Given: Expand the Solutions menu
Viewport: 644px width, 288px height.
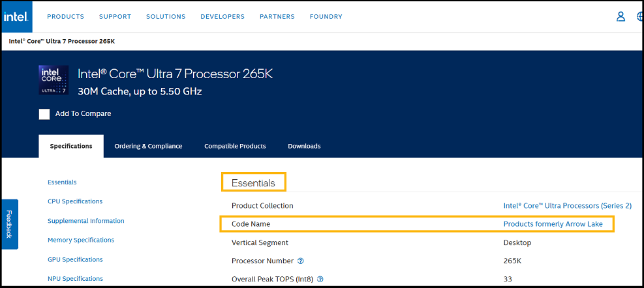Looking at the screenshot, I should [166, 17].
